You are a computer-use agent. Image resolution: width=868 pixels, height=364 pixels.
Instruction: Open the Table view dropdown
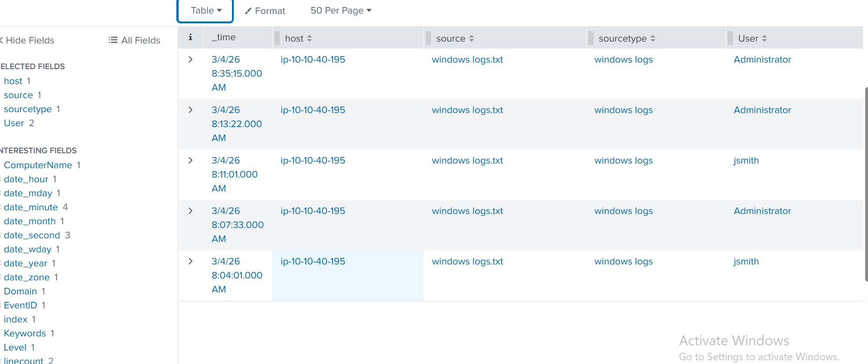(206, 11)
